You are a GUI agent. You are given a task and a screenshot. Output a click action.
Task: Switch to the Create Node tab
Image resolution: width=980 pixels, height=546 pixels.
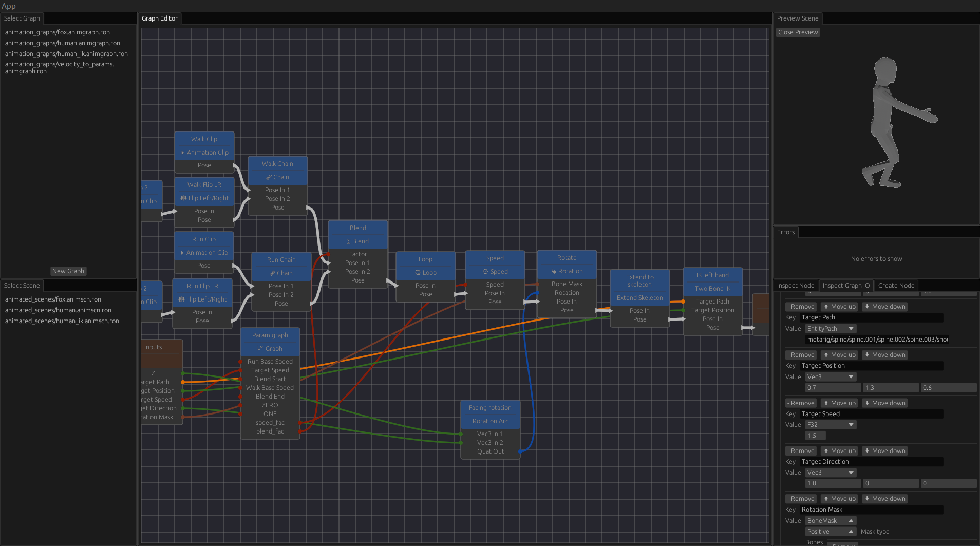click(x=896, y=286)
